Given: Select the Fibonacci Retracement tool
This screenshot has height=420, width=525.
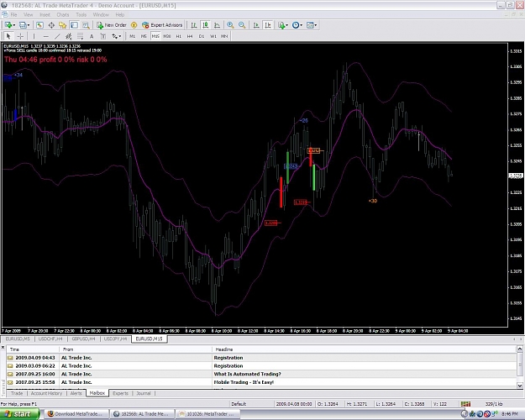Looking at the screenshot, I should [80, 36].
